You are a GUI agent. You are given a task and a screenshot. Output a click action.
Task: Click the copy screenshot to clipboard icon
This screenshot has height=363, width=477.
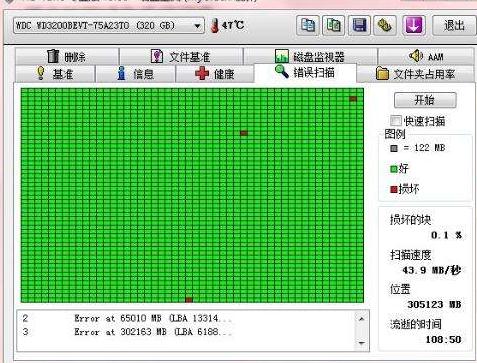coord(333,25)
